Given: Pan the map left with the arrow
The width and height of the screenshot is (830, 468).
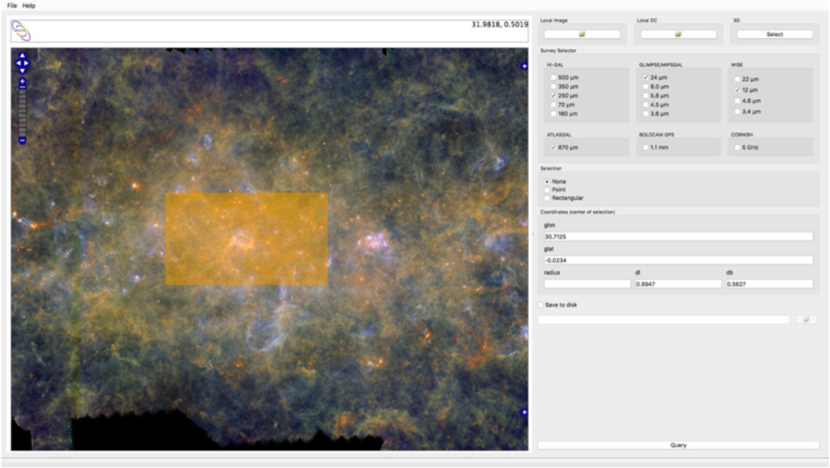Looking at the screenshot, I should (19, 63).
